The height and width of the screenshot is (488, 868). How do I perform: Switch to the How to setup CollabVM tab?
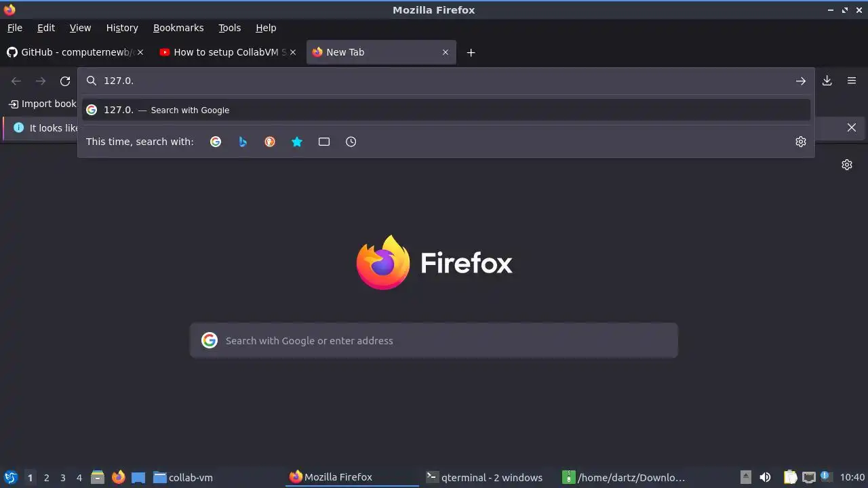click(x=228, y=52)
